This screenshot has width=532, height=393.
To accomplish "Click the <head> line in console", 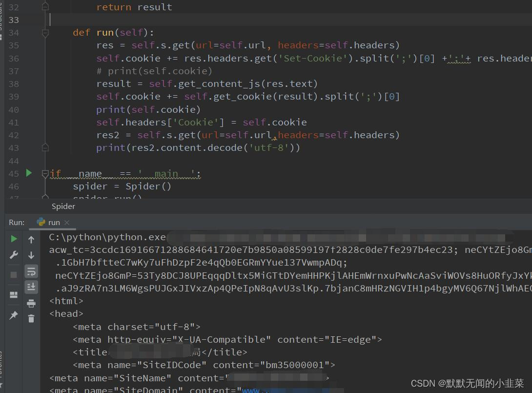I will tap(66, 314).
